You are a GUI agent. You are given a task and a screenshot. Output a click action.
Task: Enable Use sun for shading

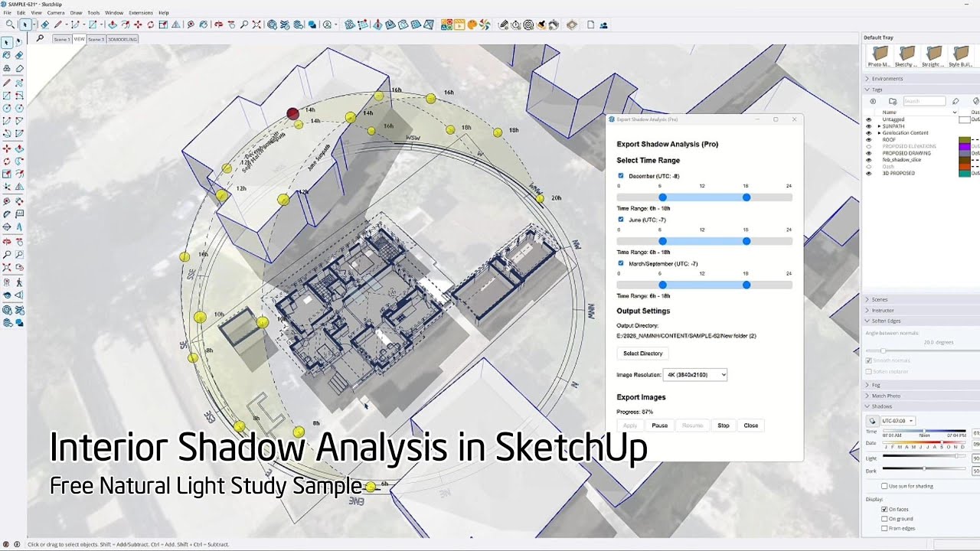(x=884, y=486)
